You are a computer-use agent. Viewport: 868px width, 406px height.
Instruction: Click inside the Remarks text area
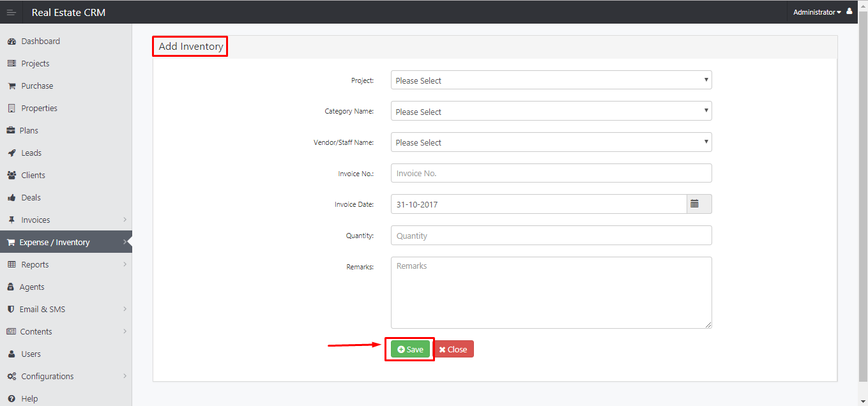click(x=551, y=293)
